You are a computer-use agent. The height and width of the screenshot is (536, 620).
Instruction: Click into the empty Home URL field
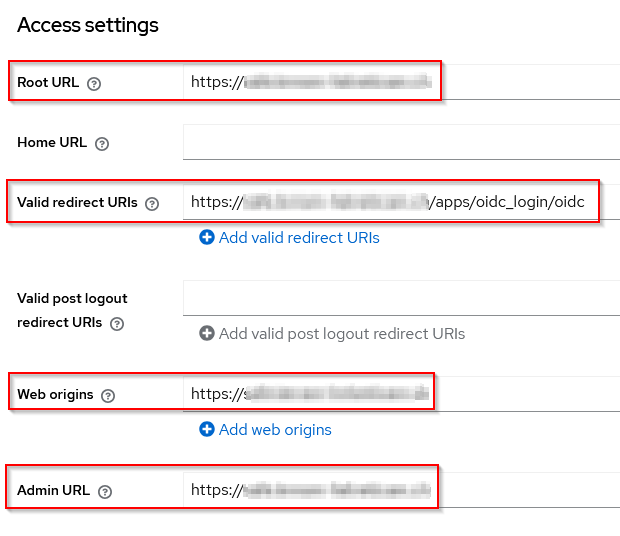[x=400, y=142]
